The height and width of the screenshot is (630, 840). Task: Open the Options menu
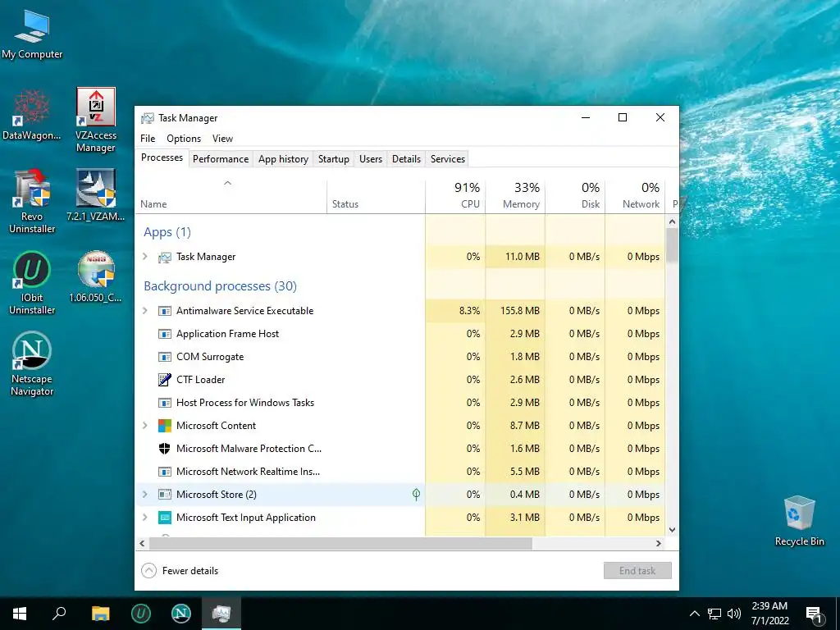pos(184,139)
